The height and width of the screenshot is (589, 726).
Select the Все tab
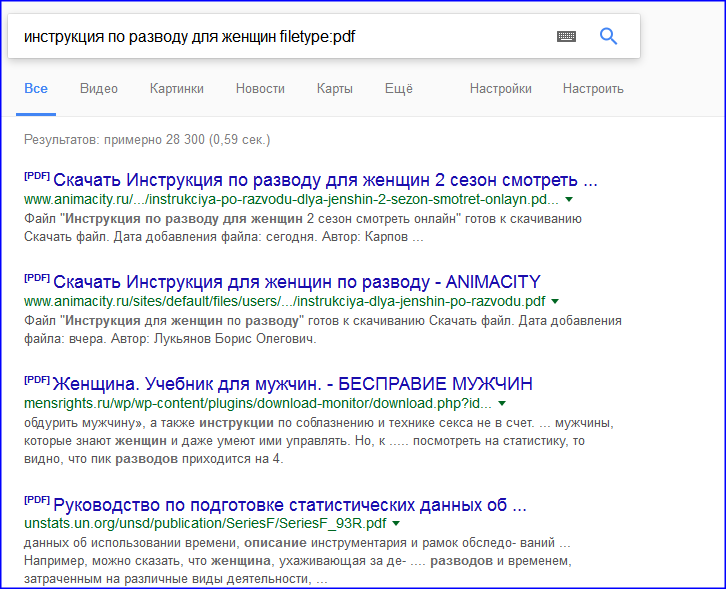click(36, 89)
